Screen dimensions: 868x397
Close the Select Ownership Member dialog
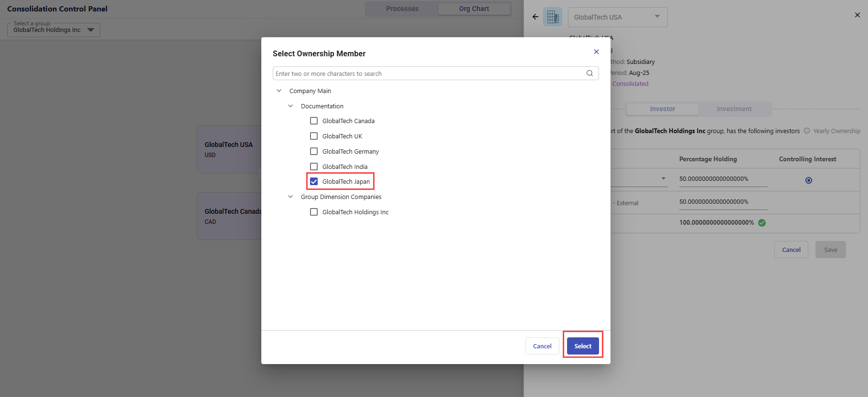[x=596, y=52]
